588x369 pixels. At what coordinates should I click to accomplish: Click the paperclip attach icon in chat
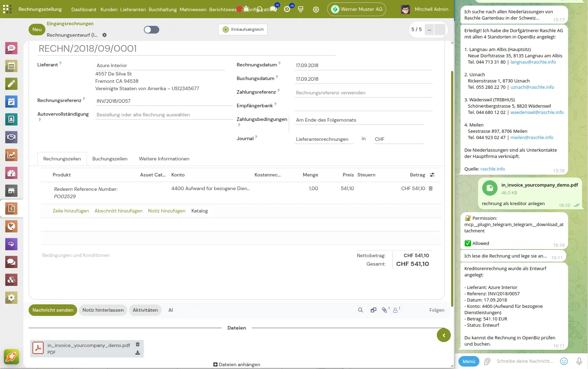(x=487, y=361)
